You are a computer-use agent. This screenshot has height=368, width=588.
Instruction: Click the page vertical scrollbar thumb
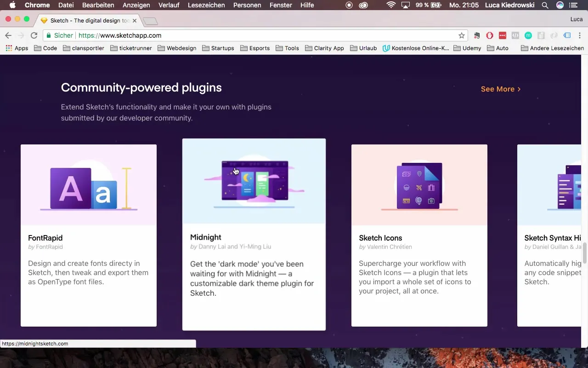(585, 253)
